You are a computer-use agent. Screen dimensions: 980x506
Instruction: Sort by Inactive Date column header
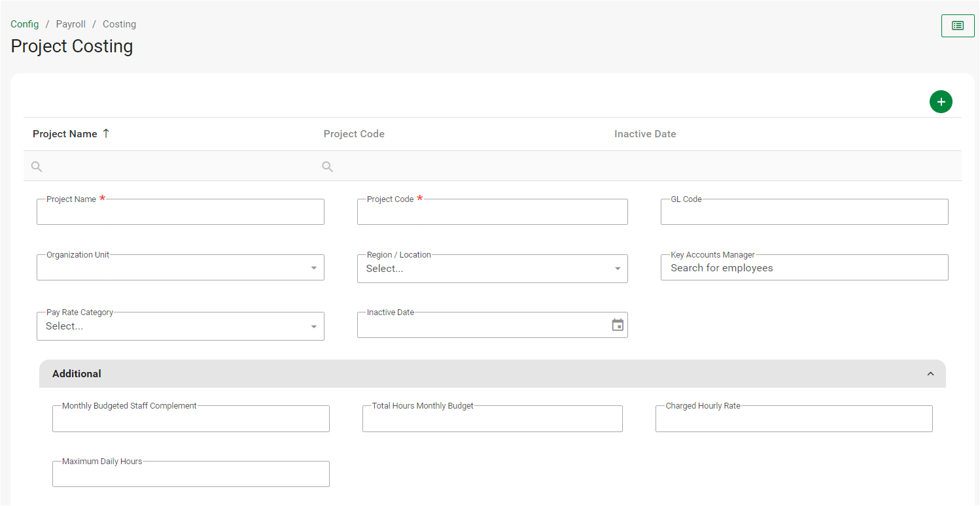tap(644, 134)
